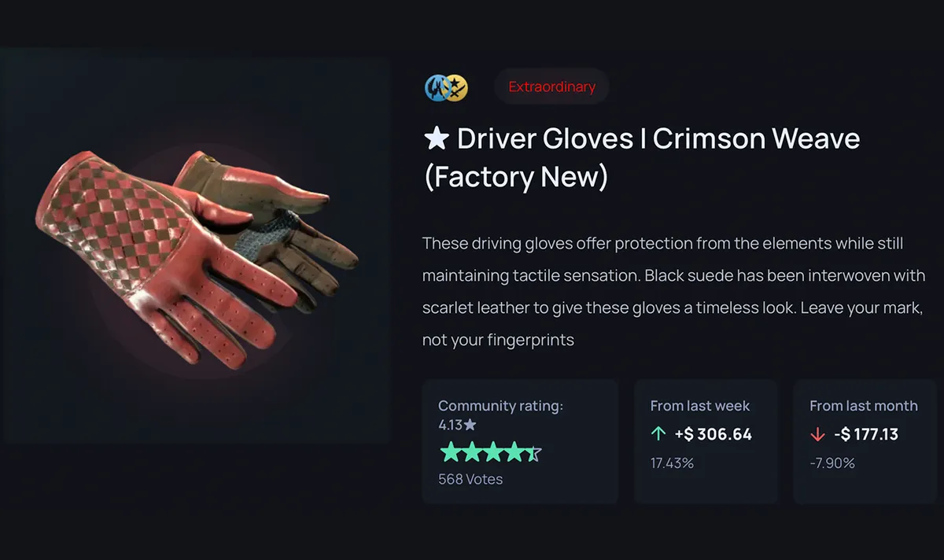Select the red Extraordinary rarity tag
The width and height of the screenshot is (944, 560).
pos(551,87)
